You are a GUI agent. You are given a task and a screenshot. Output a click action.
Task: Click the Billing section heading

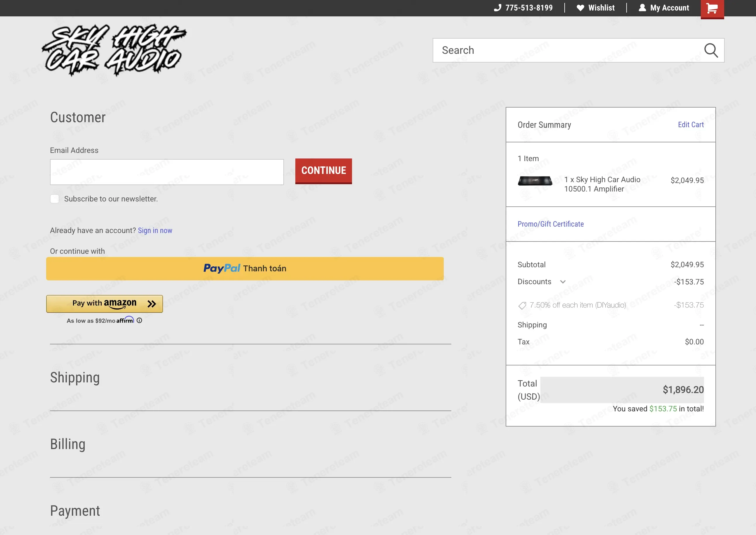[x=68, y=444]
